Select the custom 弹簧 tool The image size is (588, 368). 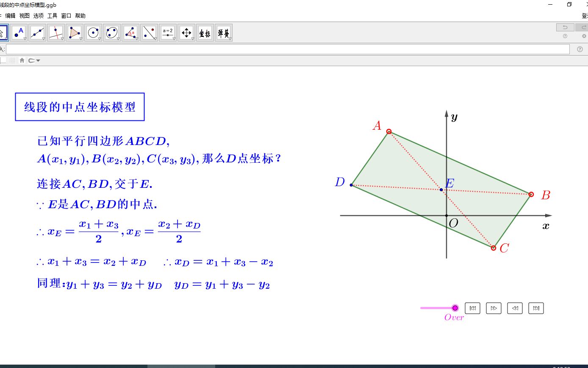pyautogui.click(x=224, y=33)
